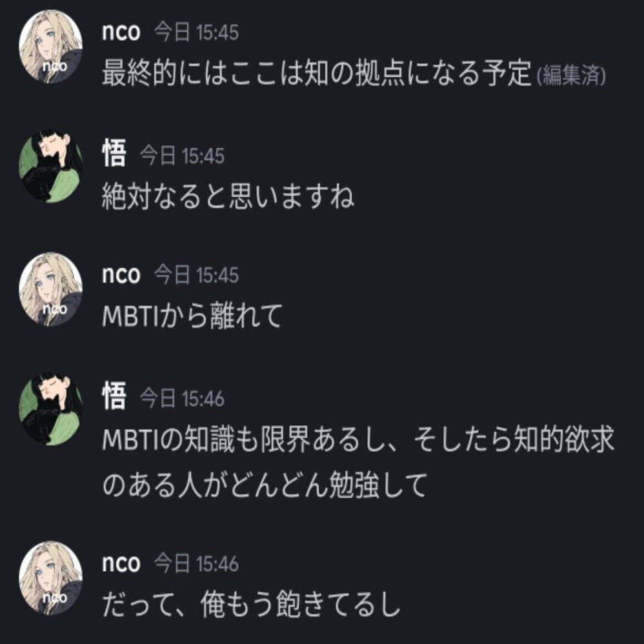Click timestamp 今日 15:45 on first message
644x644 pixels.
click(196, 32)
